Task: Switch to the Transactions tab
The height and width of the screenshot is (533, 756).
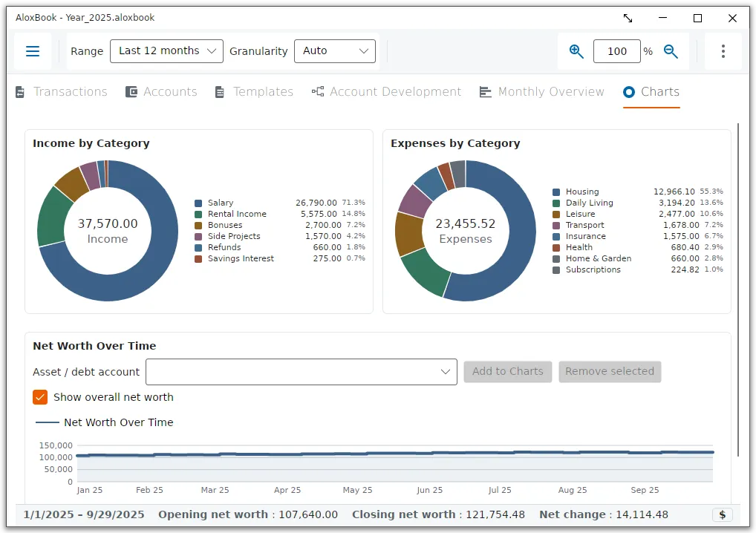Action: pos(71,91)
